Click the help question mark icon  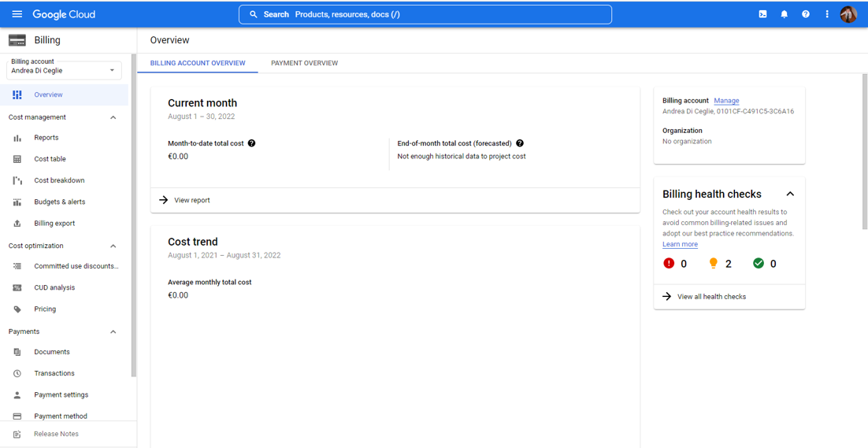(805, 14)
